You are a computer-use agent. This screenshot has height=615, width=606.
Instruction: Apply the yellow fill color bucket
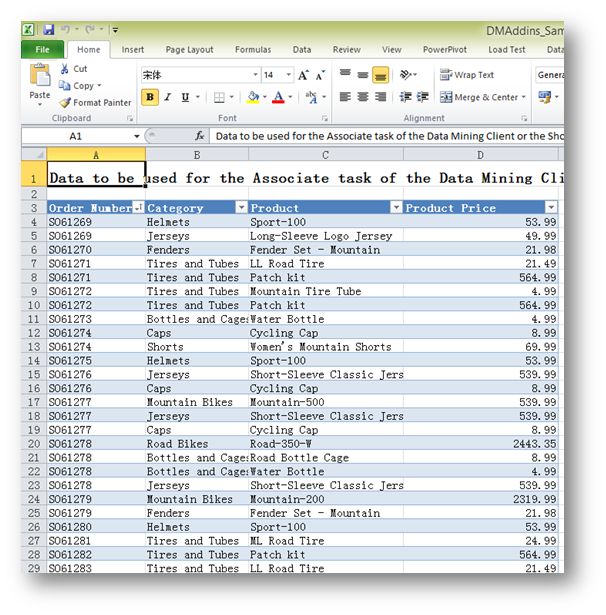point(253,97)
